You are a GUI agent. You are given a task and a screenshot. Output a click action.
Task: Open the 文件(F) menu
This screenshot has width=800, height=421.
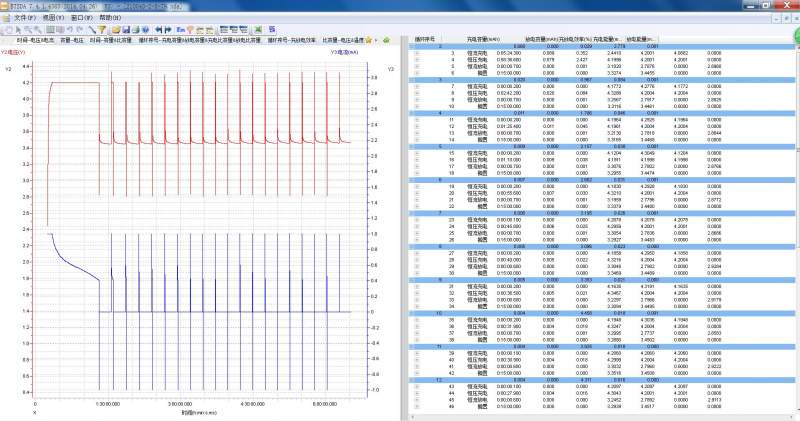tap(27, 18)
